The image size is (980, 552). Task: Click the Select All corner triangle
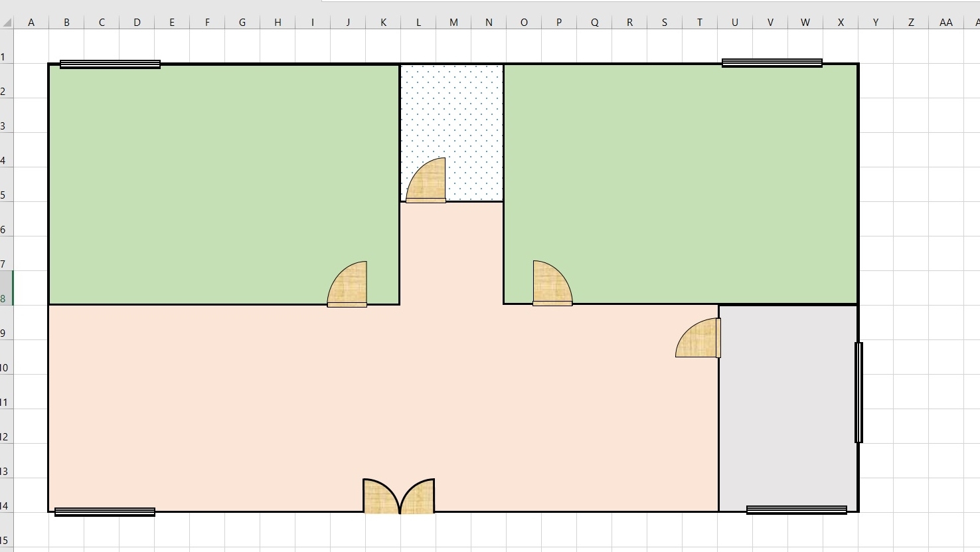7,23
